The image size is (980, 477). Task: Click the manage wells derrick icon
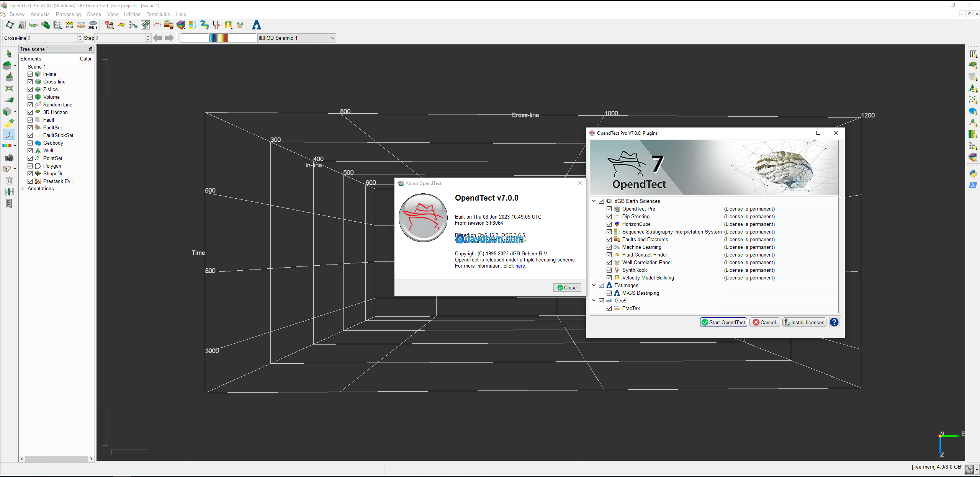tap(973, 88)
